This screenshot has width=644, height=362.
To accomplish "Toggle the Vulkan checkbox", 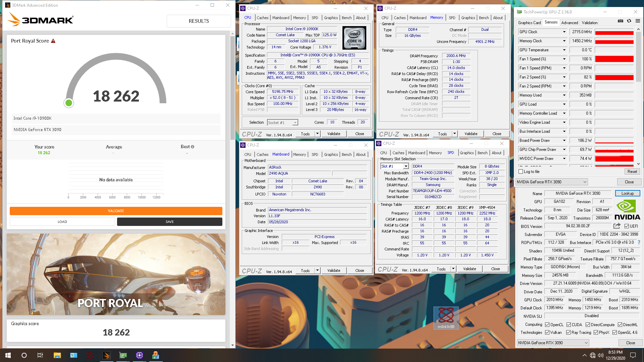I will tap(547, 332).
